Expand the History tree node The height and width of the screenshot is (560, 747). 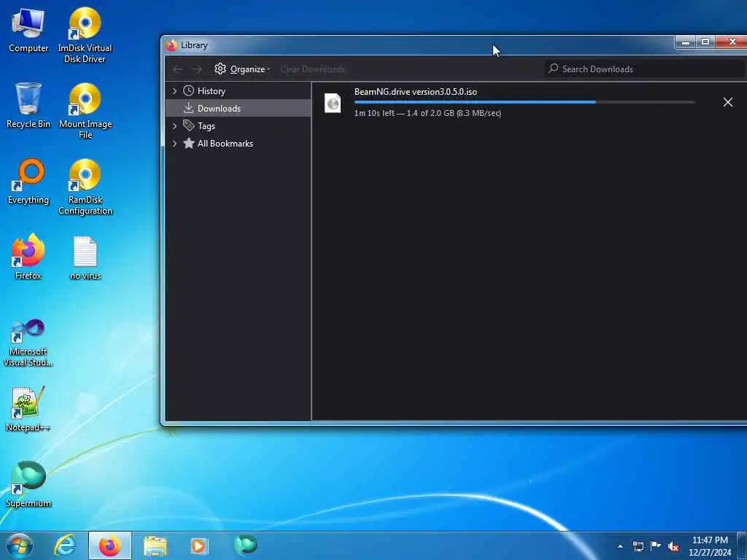pos(174,91)
